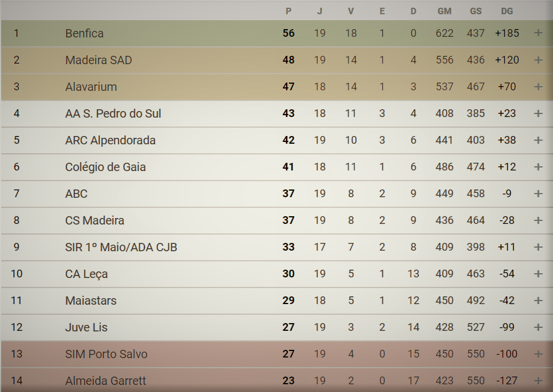Click the GM goals scored header
This screenshot has width=553, height=392.
[x=444, y=11]
